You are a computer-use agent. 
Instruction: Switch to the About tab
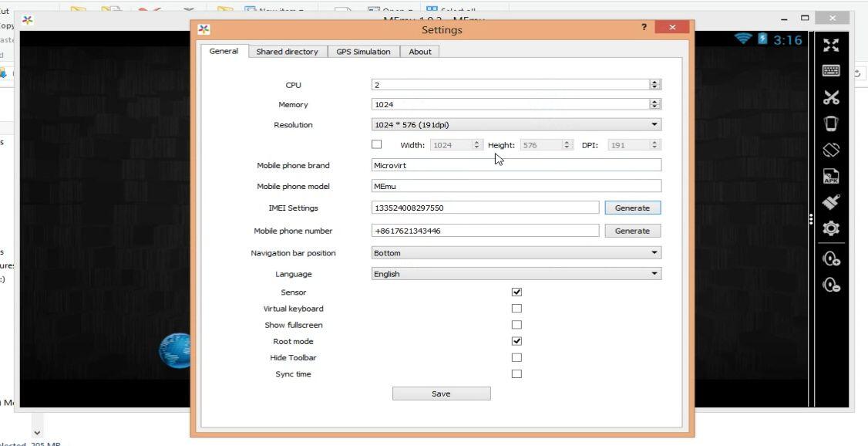(x=419, y=52)
